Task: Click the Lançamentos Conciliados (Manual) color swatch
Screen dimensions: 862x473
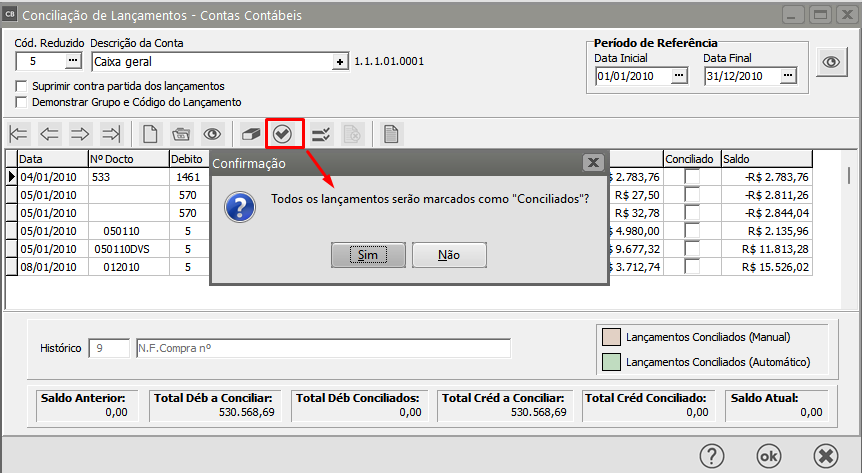Action: pyautogui.click(x=609, y=337)
